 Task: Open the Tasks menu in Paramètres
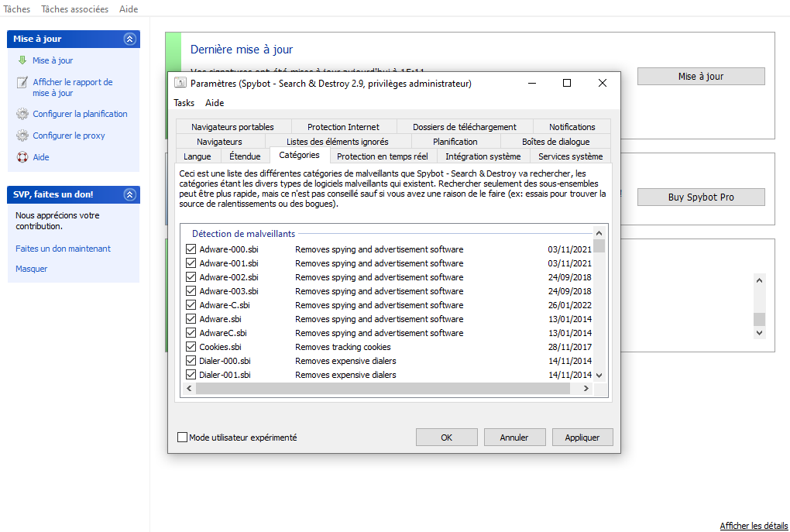184,103
